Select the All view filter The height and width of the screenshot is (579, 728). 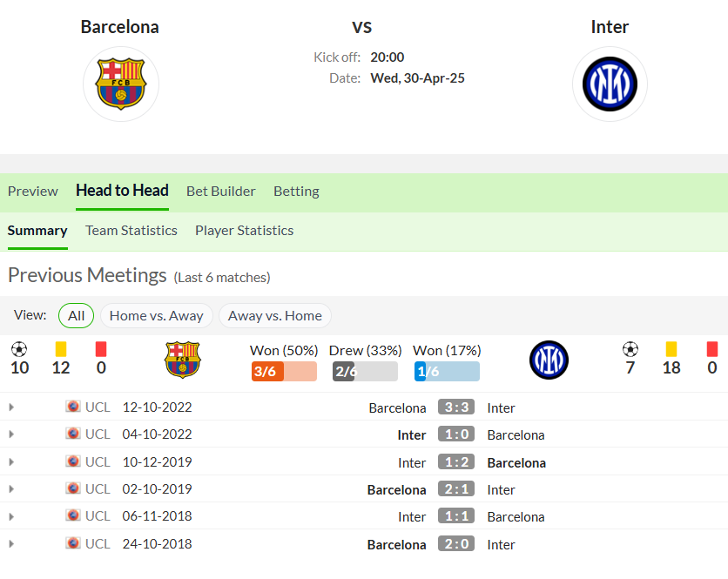click(76, 316)
